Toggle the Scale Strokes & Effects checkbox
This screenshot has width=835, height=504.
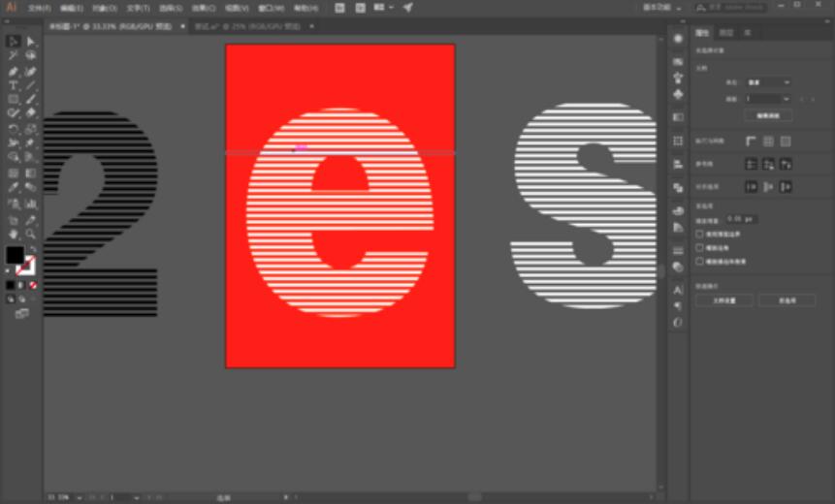point(700,262)
